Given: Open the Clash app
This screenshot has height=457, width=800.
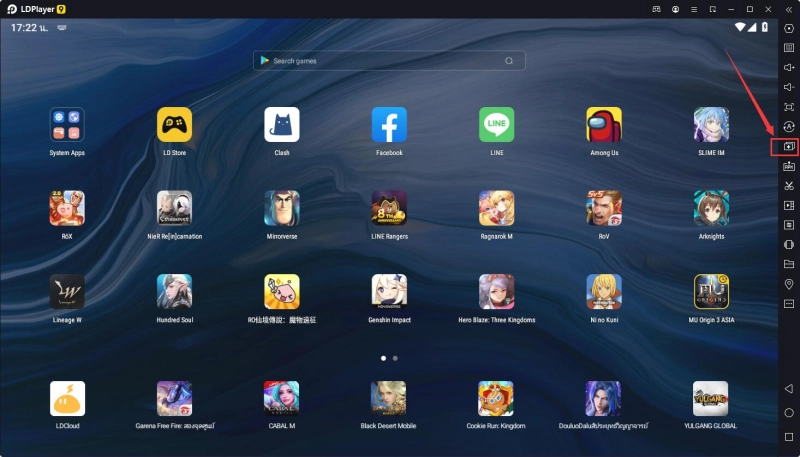Looking at the screenshot, I should [x=282, y=124].
